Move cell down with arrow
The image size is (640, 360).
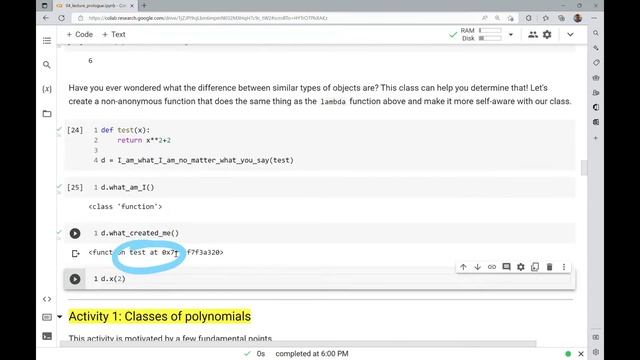click(x=478, y=267)
